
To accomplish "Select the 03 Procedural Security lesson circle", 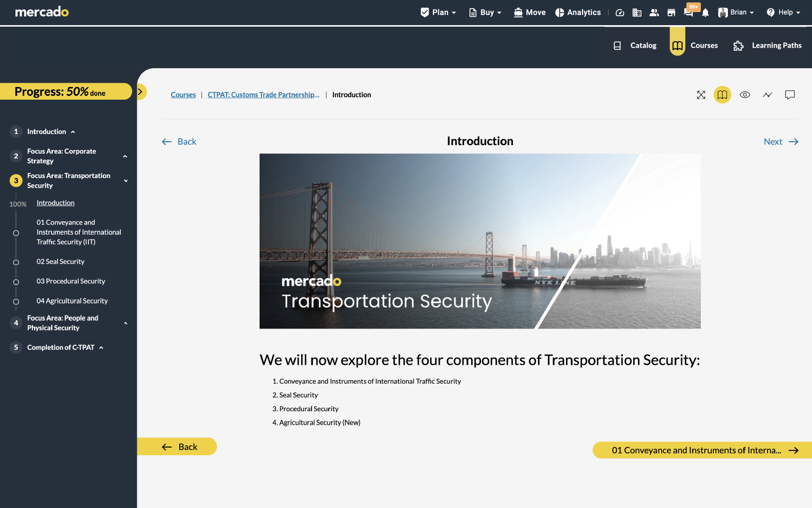I will (x=16, y=282).
